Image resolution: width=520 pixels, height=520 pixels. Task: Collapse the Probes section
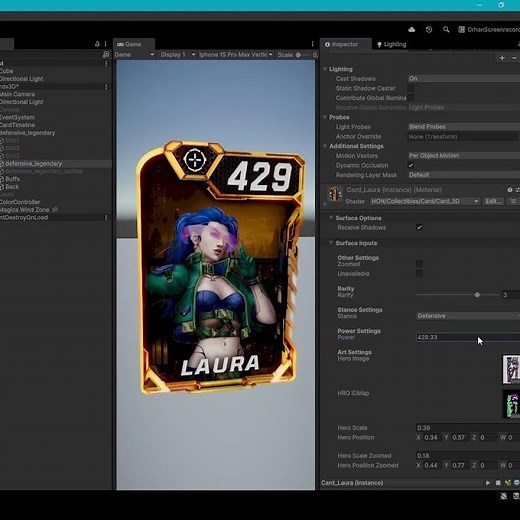(x=325, y=117)
